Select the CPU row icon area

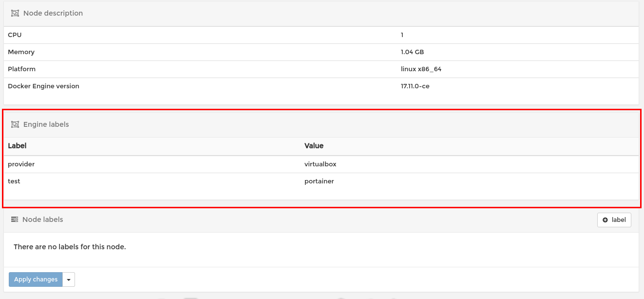(15, 35)
